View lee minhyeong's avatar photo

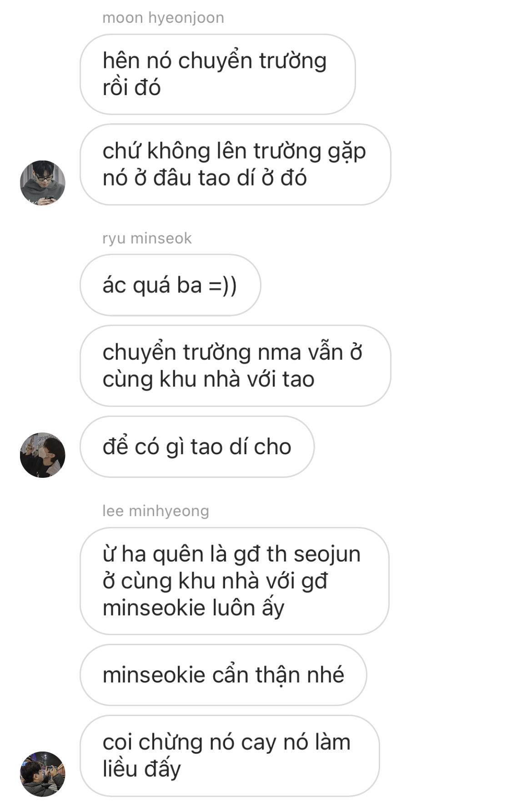tap(43, 774)
